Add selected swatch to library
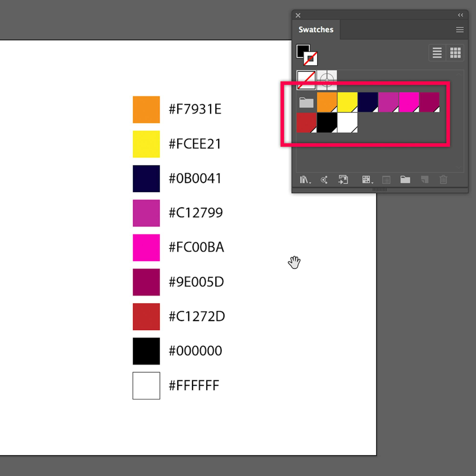Image resolution: width=476 pixels, height=476 pixels. [343, 180]
